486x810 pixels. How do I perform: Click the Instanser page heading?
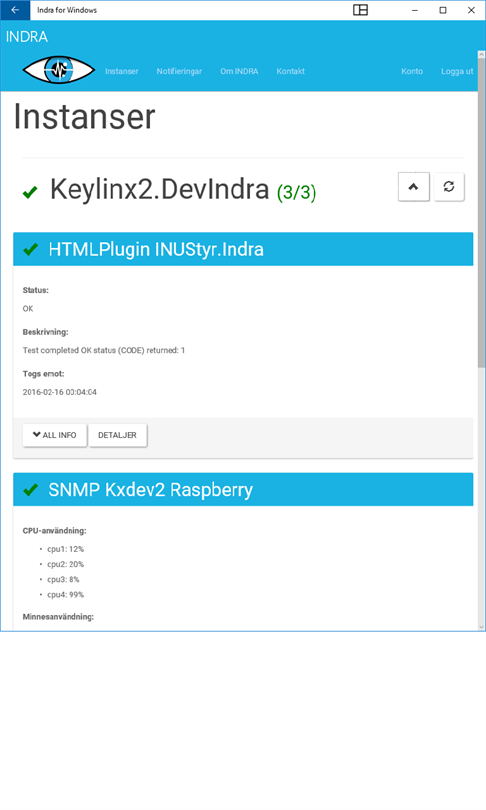84,116
